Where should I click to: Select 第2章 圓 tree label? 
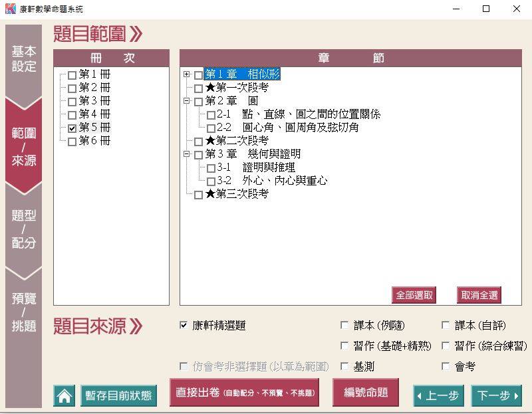231,101
